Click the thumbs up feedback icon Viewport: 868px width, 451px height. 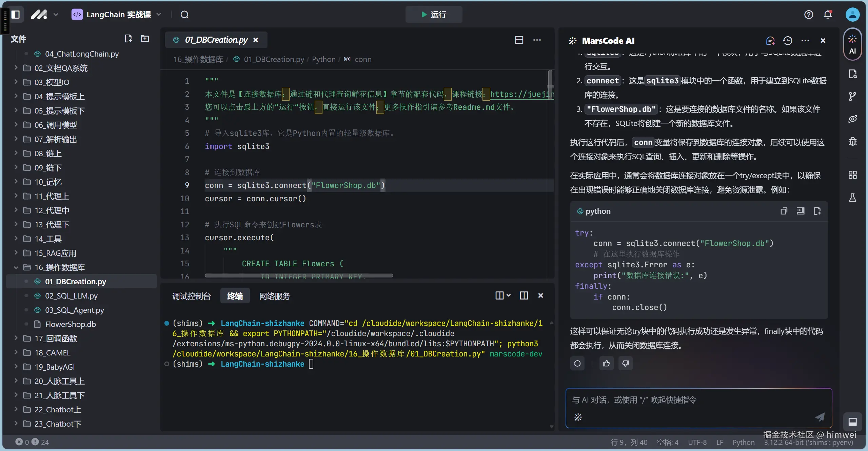[x=606, y=364]
